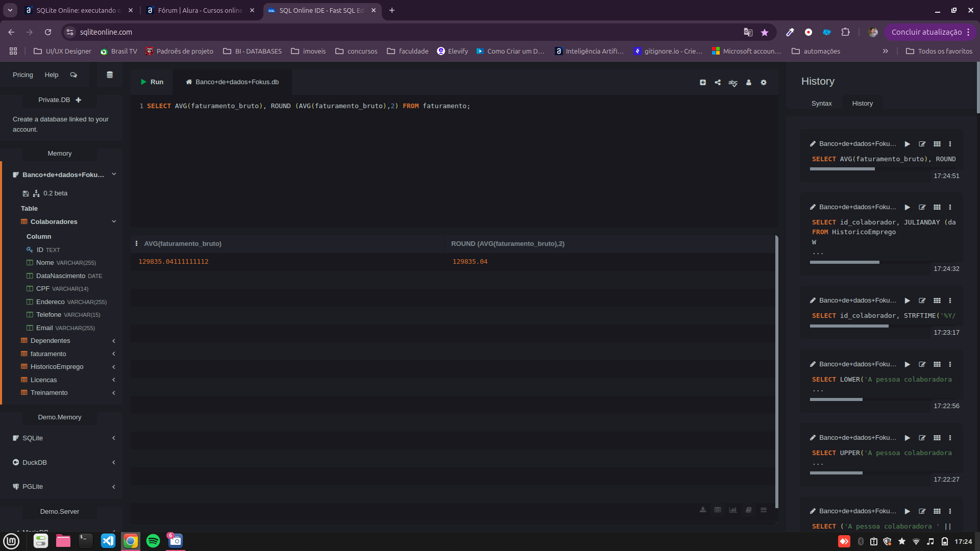Click the schema hierarchy icon beside 0.2 beta
Screen dimensions: 980x551
[36, 194]
